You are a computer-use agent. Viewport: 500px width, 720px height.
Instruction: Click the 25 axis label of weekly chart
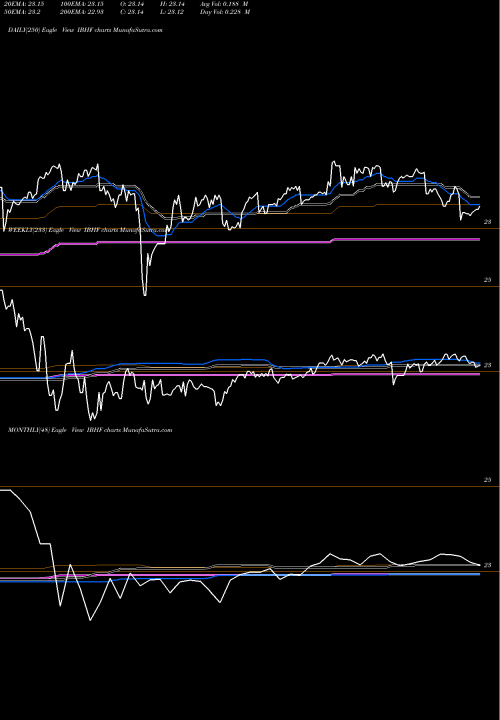pos(487,280)
